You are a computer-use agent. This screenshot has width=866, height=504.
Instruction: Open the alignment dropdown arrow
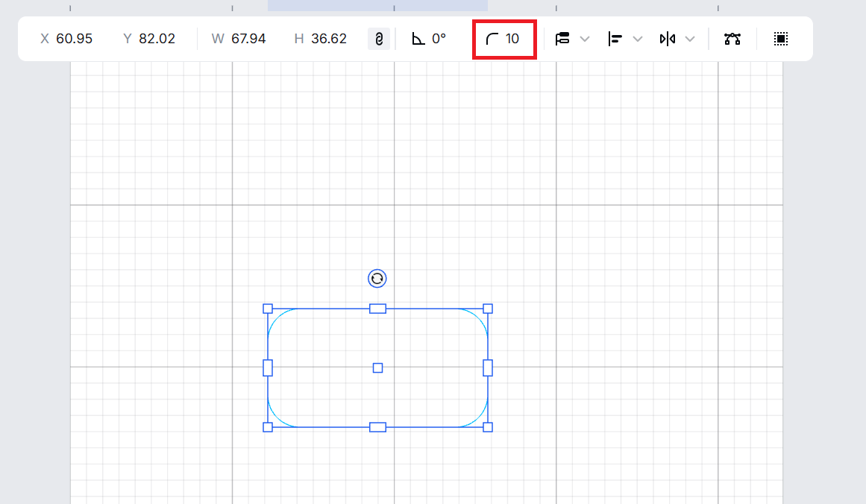638,39
